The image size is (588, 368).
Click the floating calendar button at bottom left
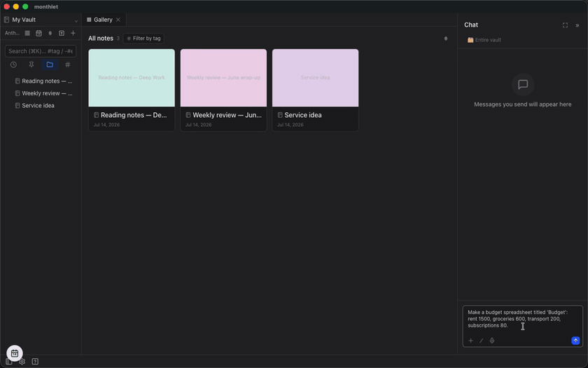(15, 353)
